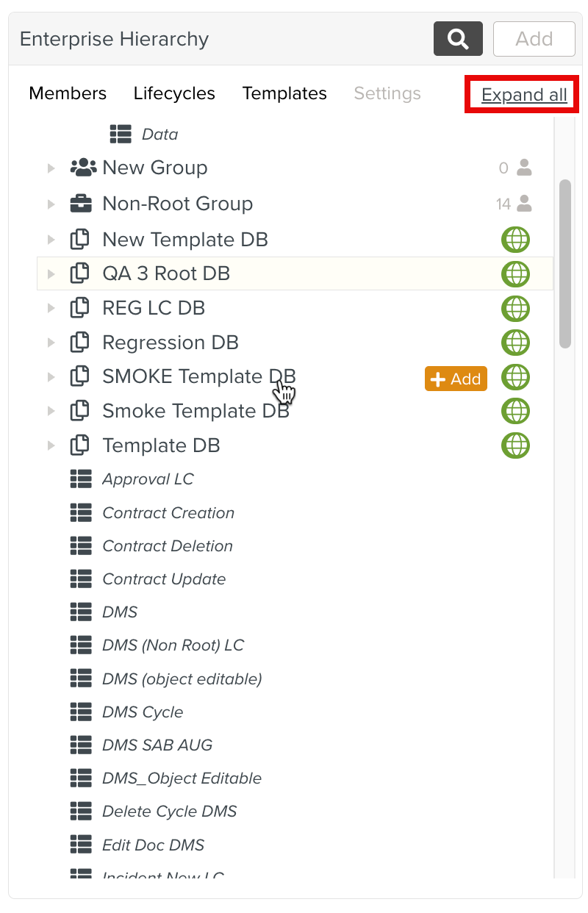Switch to the Members tab
This screenshot has height=913, width=588.
click(x=68, y=93)
